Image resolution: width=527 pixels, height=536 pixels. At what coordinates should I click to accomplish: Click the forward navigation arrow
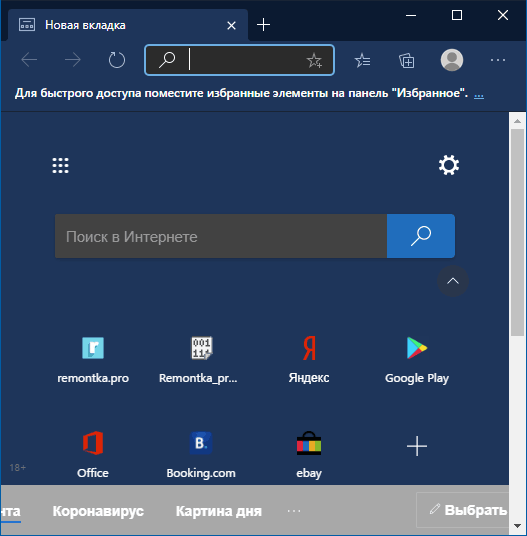click(x=73, y=60)
